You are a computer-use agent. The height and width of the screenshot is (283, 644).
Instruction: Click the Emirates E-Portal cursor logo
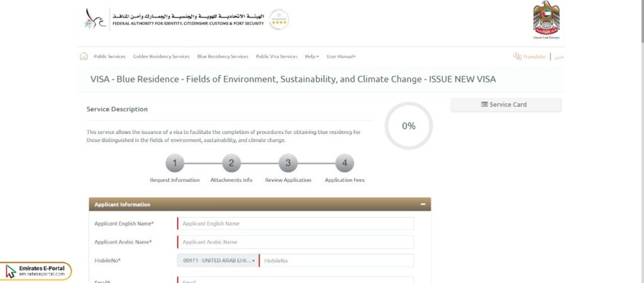(x=11, y=271)
